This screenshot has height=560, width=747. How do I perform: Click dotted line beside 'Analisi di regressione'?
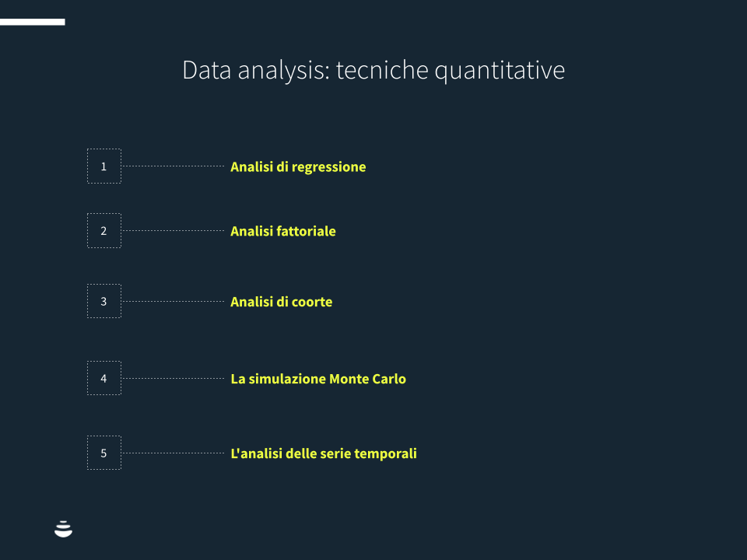click(173, 166)
